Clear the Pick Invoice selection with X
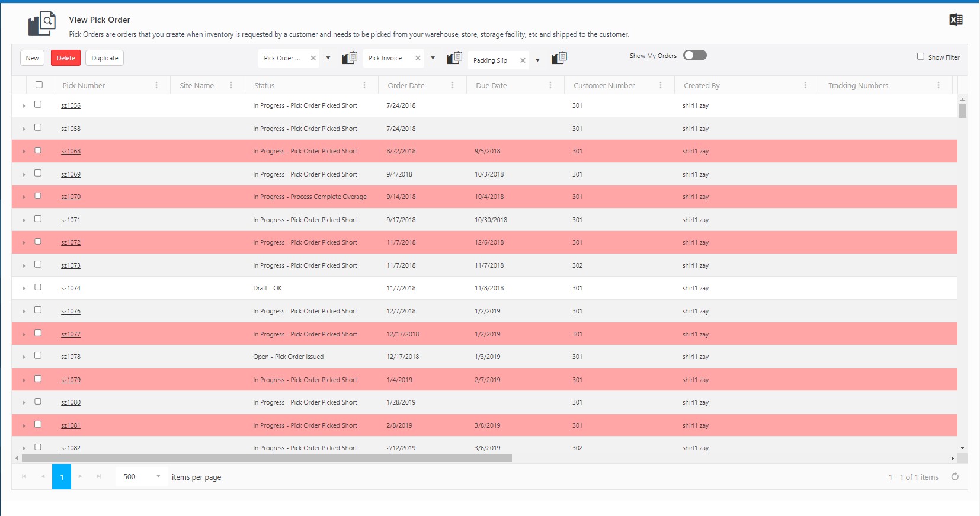The height and width of the screenshot is (516, 980). (x=418, y=58)
